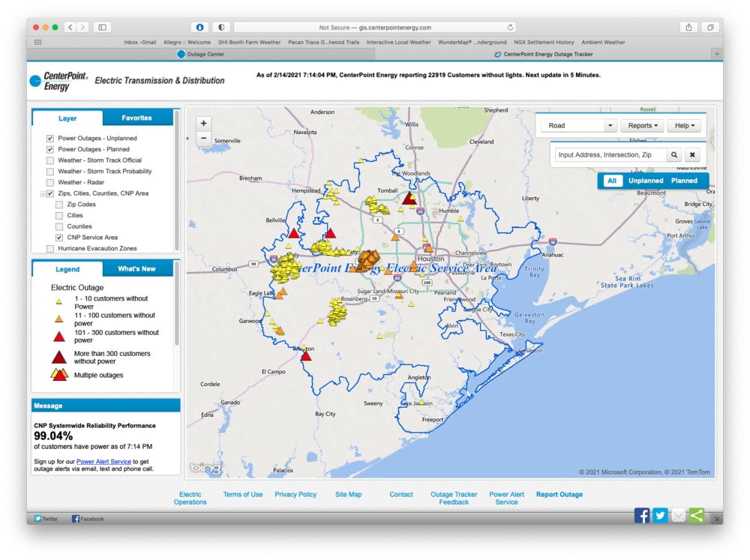Toggle the Counties checkbox

coord(59,226)
